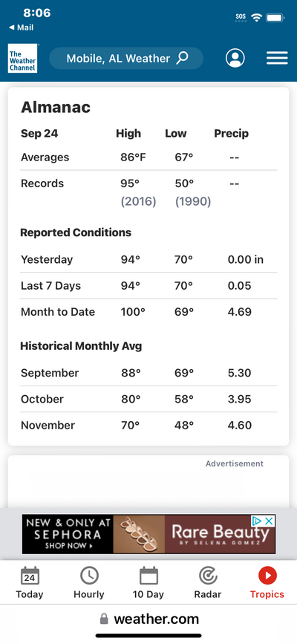The height and width of the screenshot is (644, 297).
Task: Tap the search magnifier icon
Action: (x=183, y=58)
